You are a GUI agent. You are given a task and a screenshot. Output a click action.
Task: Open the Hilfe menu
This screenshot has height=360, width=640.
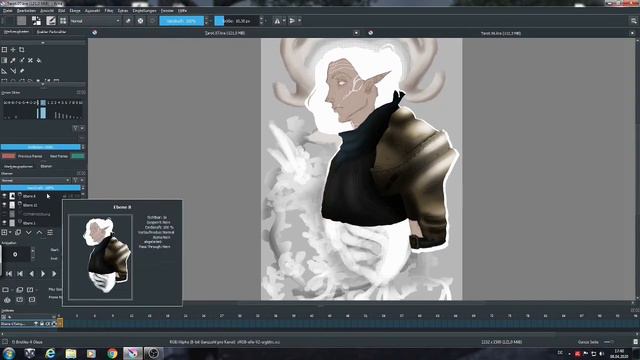(x=182, y=11)
